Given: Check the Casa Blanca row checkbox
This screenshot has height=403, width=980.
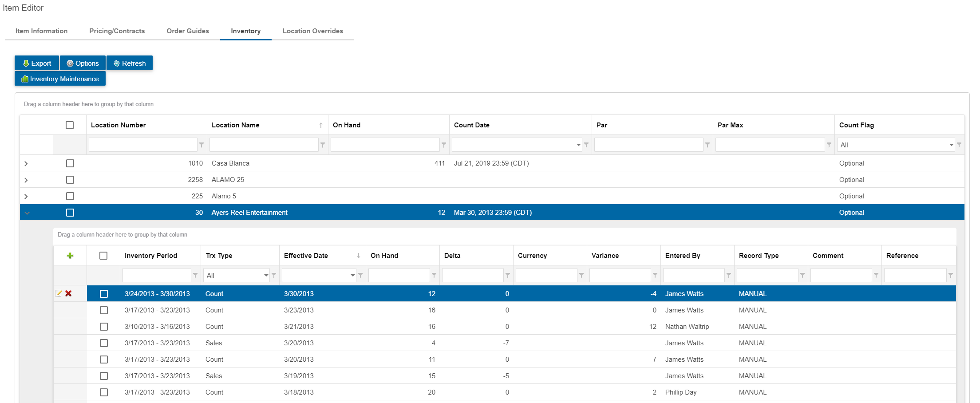Looking at the screenshot, I should coord(70,163).
